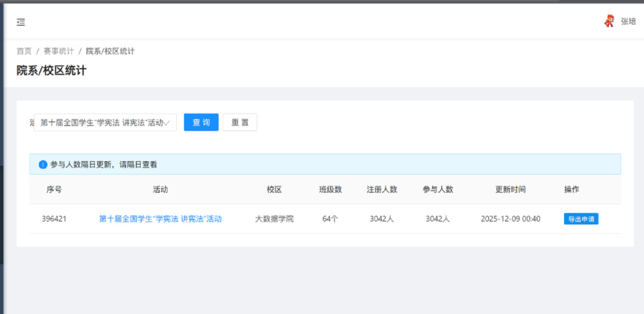Click the 更新时间 column header
The image size is (644, 314).
pyautogui.click(x=510, y=190)
